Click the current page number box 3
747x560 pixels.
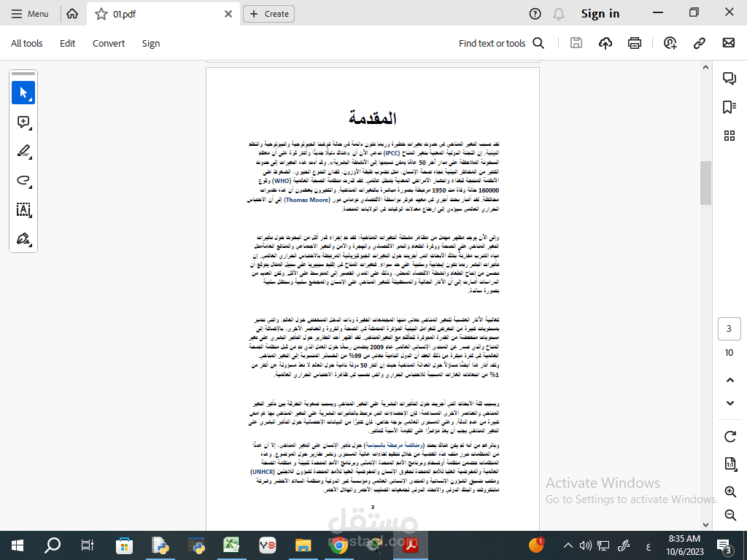click(729, 329)
